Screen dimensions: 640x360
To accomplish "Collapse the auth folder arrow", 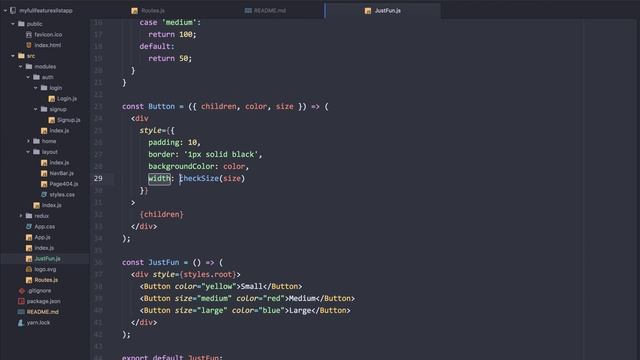I will point(28,77).
